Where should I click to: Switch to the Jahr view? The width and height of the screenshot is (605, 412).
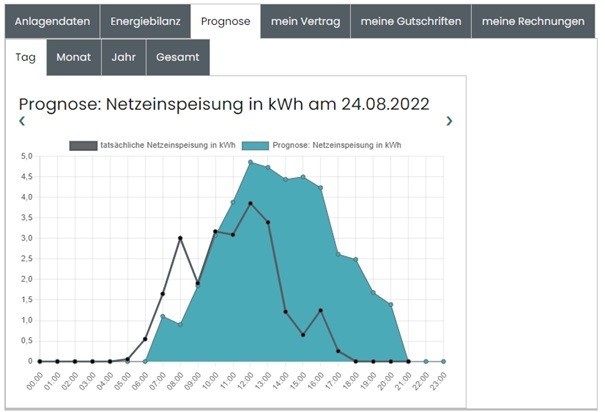pyautogui.click(x=123, y=57)
